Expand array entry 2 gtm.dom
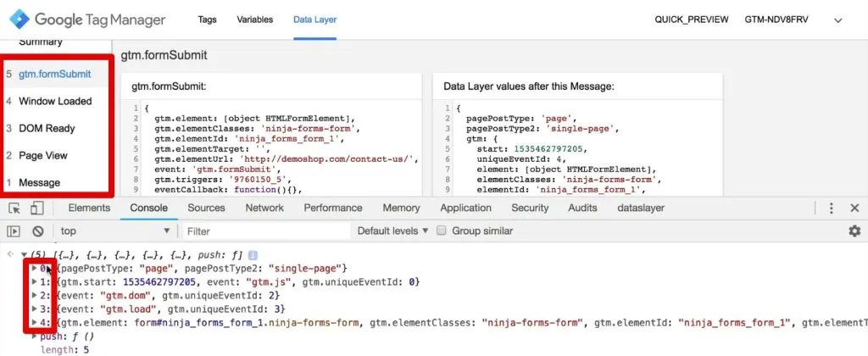Screen dimensions: 868x356 click(35, 295)
